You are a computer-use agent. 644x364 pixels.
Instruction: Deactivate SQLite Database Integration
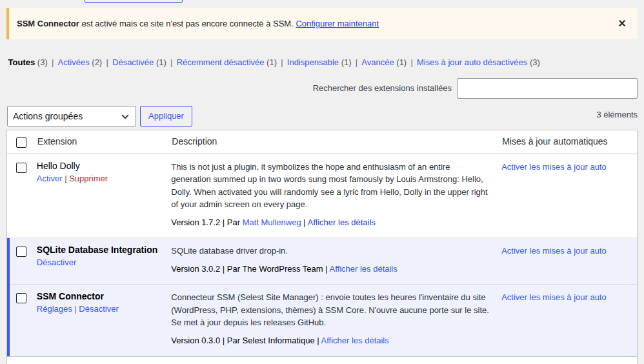(x=56, y=263)
